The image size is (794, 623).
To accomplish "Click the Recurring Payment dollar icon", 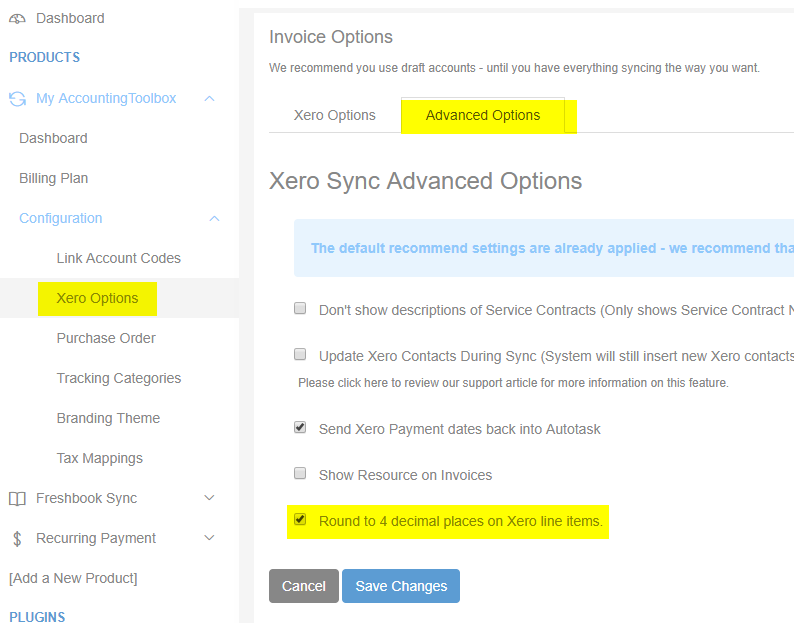I will [x=17, y=538].
